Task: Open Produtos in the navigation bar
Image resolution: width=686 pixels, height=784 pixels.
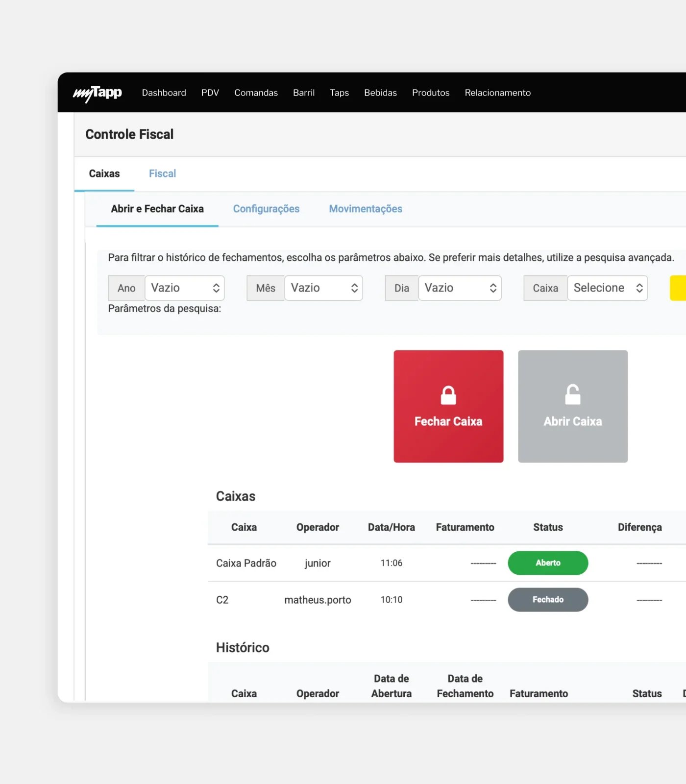Action: (x=431, y=93)
